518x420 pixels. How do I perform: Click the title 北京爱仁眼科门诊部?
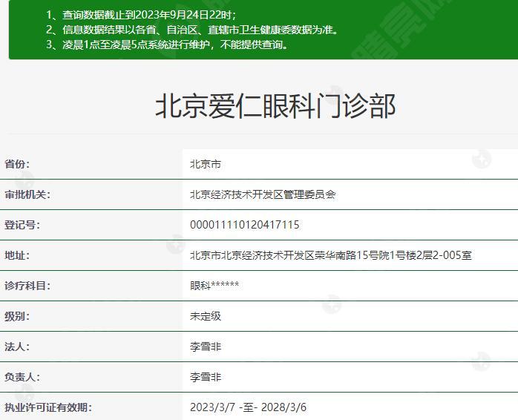(x=275, y=106)
